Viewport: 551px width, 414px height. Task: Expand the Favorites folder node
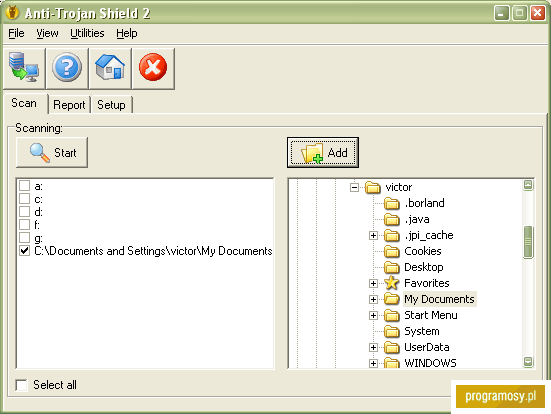[x=373, y=283]
